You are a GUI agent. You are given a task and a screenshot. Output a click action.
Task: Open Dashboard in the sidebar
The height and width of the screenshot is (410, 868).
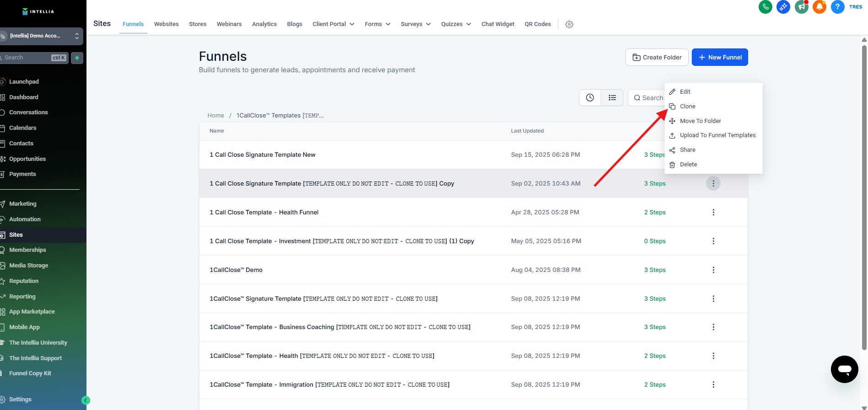pyautogui.click(x=24, y=97)
